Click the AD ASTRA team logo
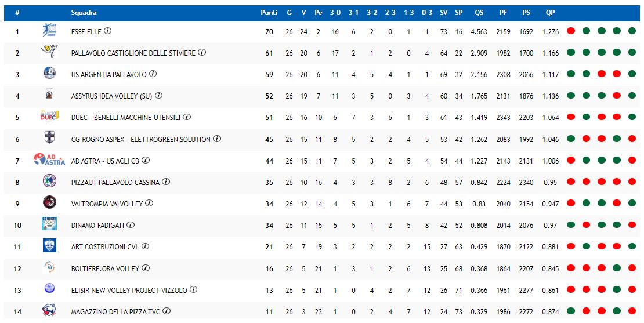Screen dimensions: 644x323 [x=49, y=159]
